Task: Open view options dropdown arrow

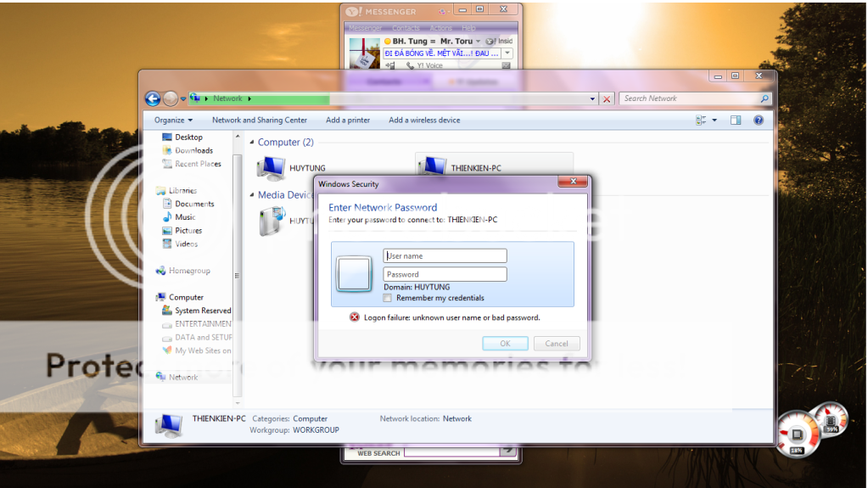Action: pos(714,121)
